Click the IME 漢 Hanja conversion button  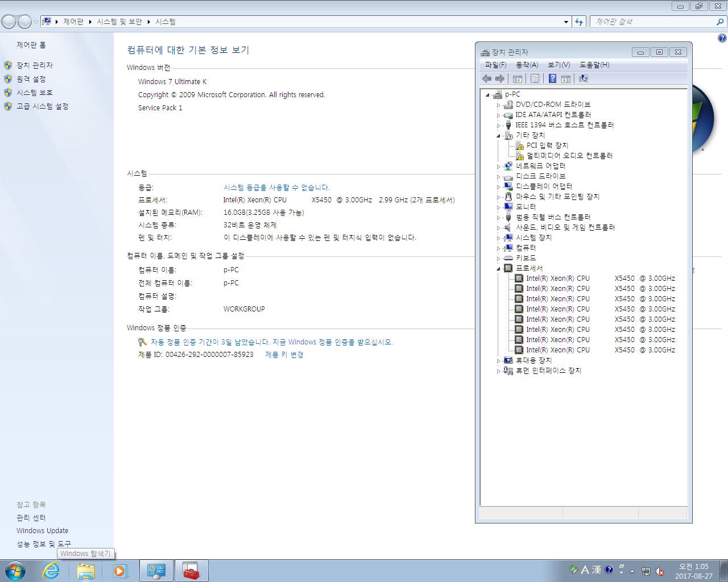coord(596,569)
